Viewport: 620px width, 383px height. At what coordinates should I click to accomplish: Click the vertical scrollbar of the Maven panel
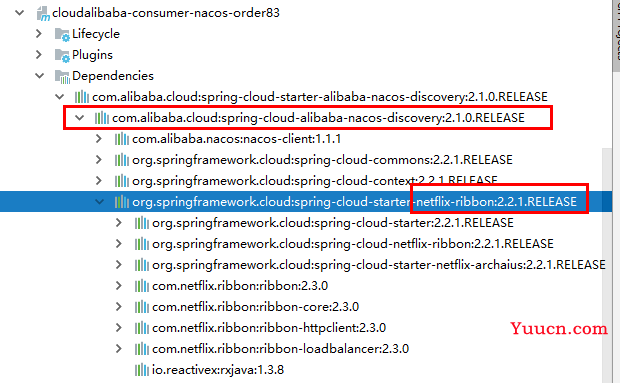(607, 265)
